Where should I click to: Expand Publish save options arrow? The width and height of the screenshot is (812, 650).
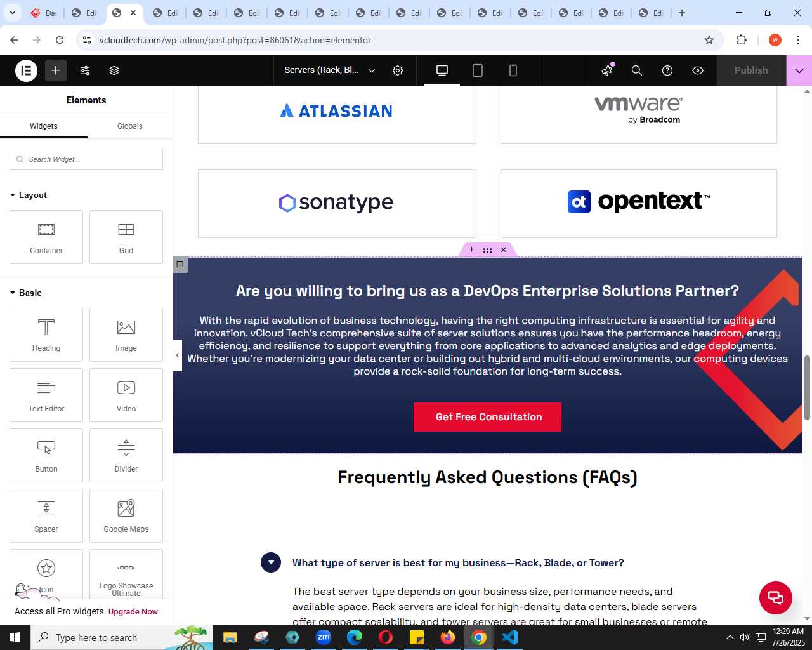pyautogui.click(x=799, y=70)
